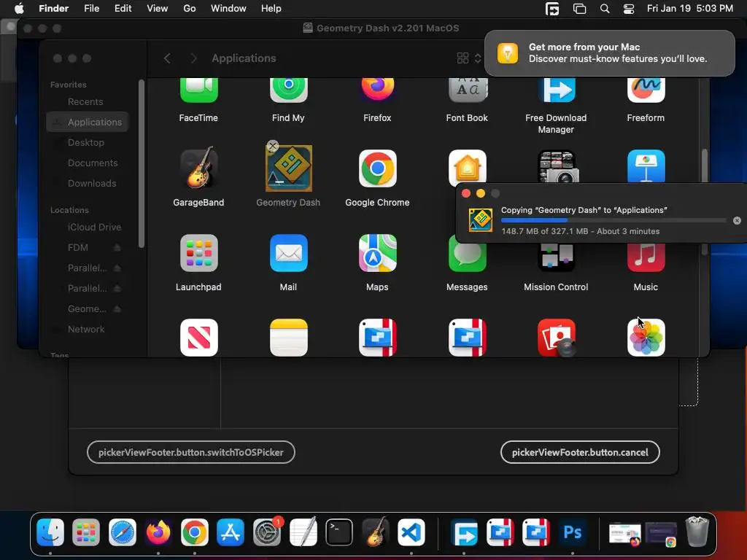The image size is (747, 560).
Task: Eject the FDM volume
Action: 117,248
